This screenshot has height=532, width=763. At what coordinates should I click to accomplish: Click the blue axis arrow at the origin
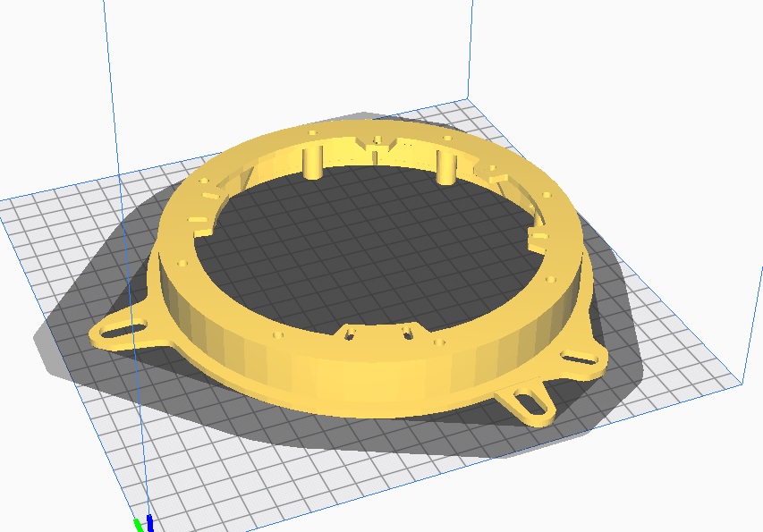pyautogui.click(x=149, y=522)
